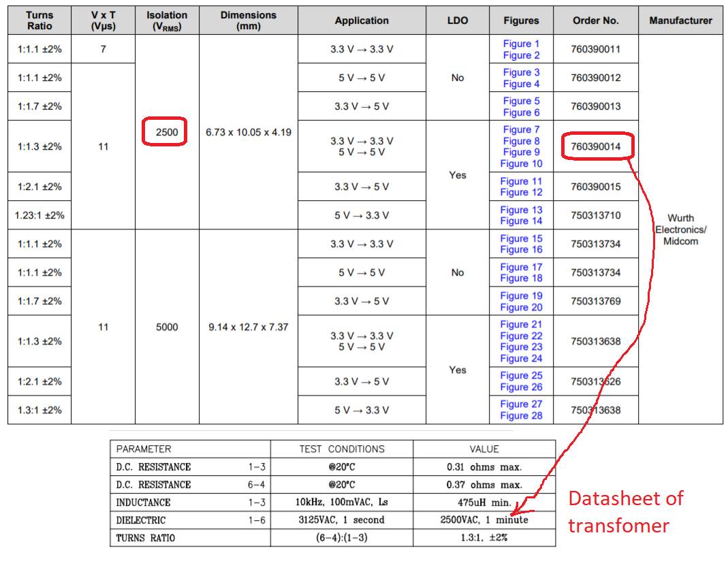Click order number 750313769
The image size is (728, 561).
[596, 302]
